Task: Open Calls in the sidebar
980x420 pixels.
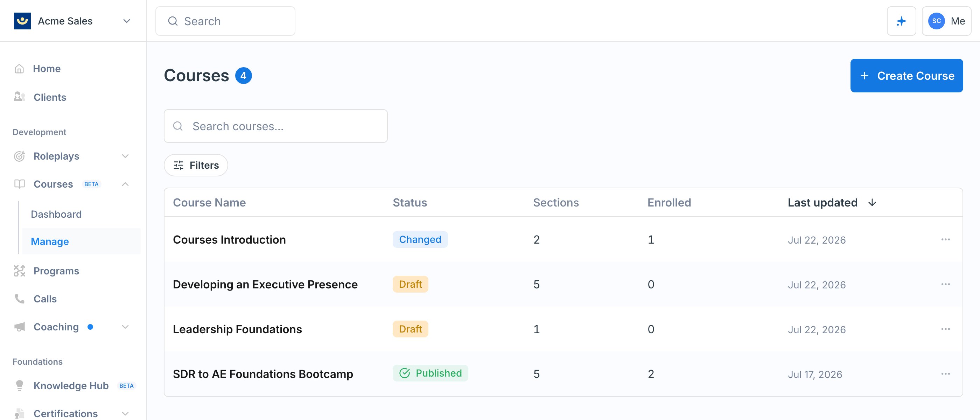Action: [x=45, y=299]
